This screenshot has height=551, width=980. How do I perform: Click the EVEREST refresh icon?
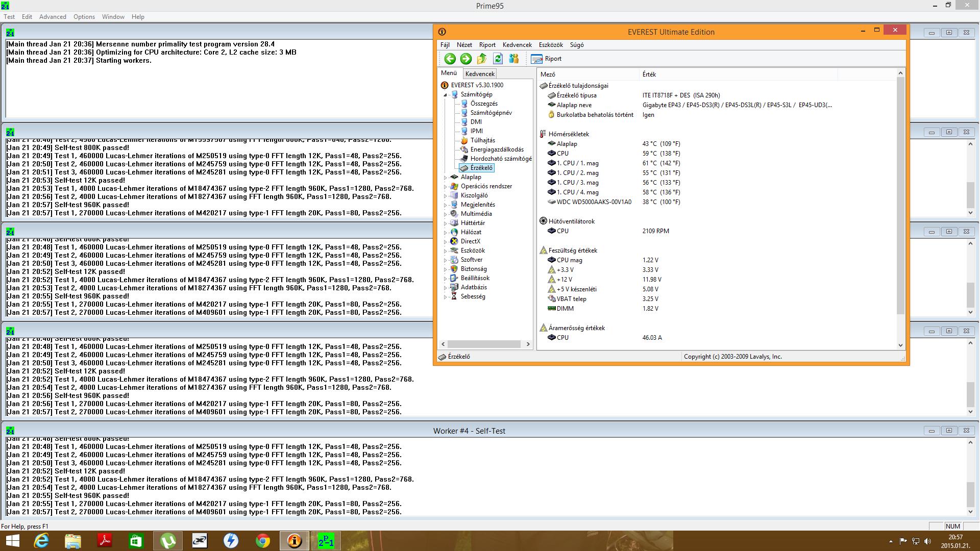(x=498, y=59)
